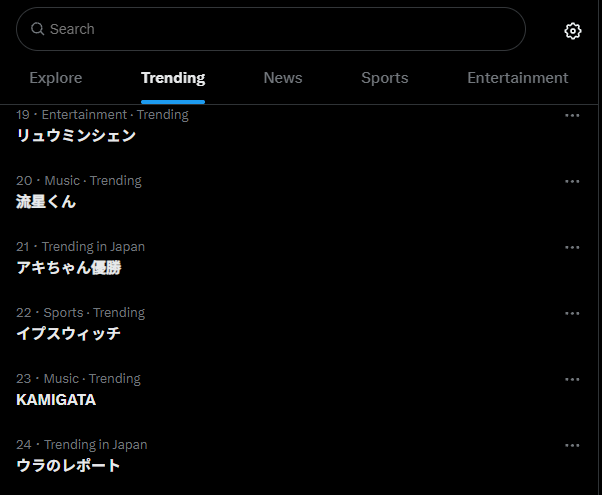Open trending topic KAMIGATA
Screen dimensions: 602x495
tap(56, 400)
